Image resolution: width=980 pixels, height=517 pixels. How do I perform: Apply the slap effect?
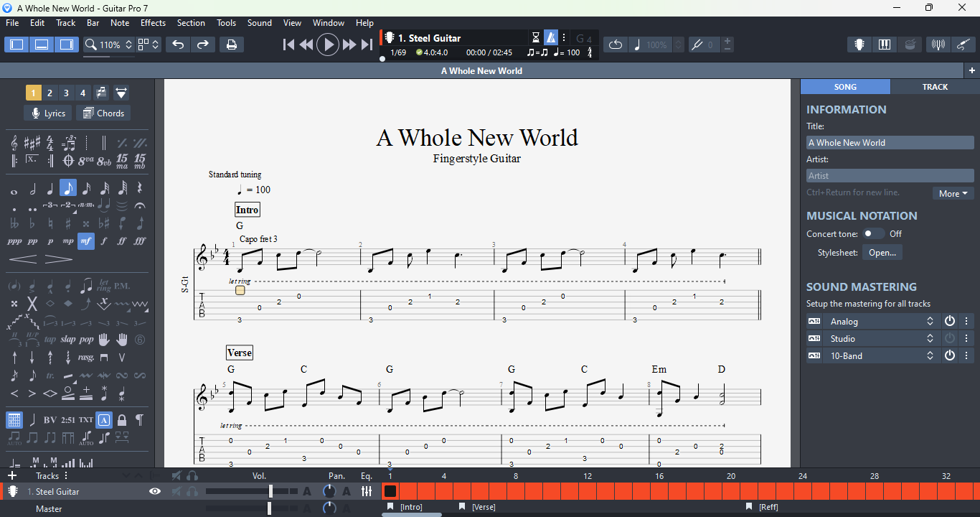(x=68, y=340)
